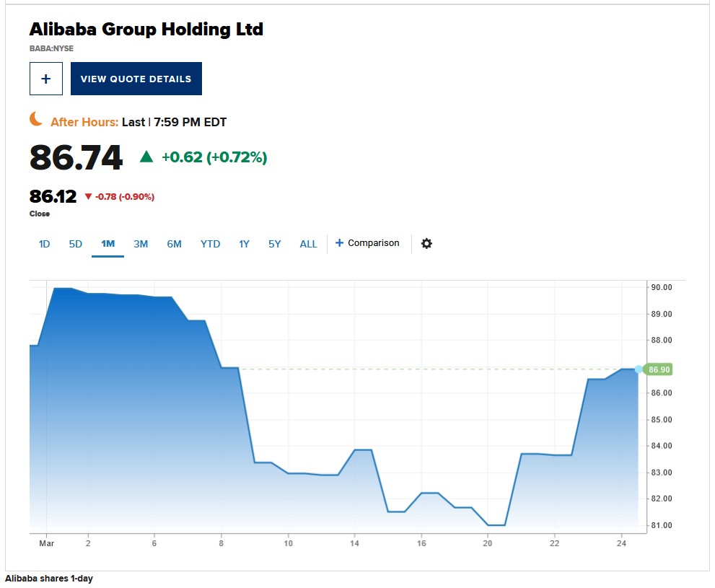Switch chart to 1D range
The image size is (715, 588).
click(x=44, y=244)
